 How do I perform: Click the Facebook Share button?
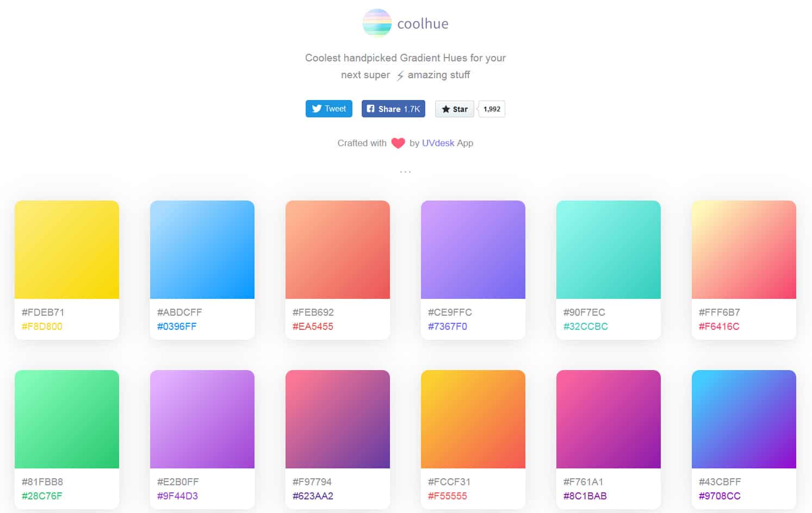pyautogui.click(x=393, y=109)
